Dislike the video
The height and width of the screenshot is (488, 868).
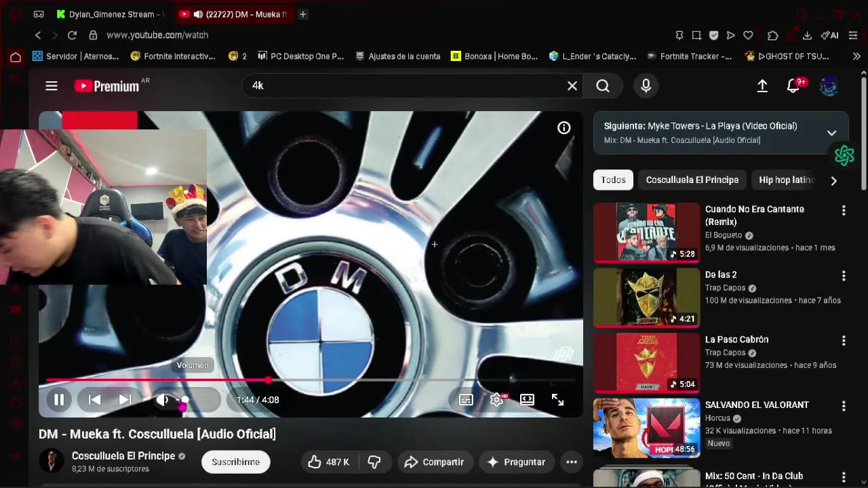coord(374,462)
